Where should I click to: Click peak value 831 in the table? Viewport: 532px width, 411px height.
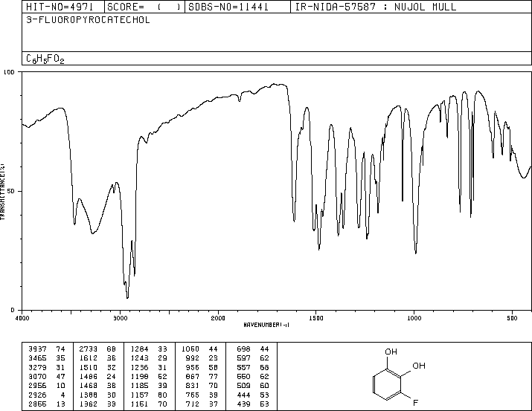click(x=193, y=386)
